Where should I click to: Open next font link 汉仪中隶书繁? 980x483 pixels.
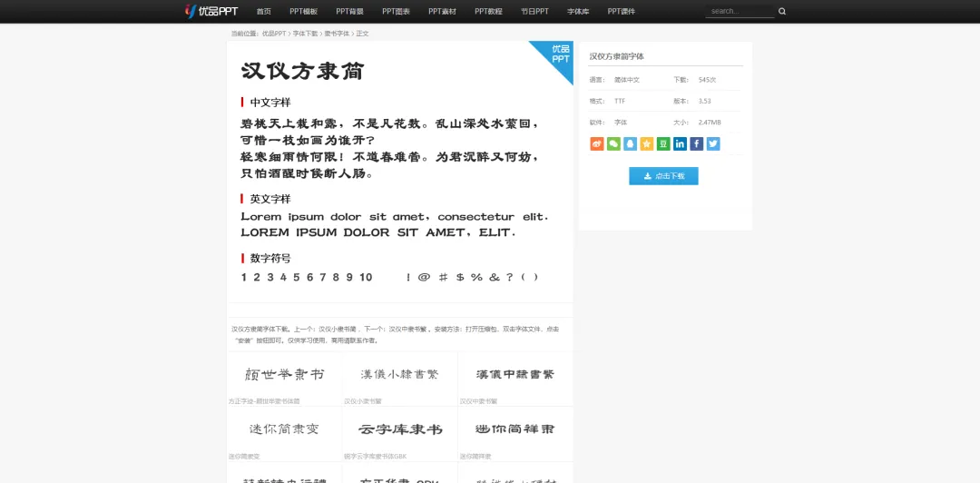pyautogui.click(x=407, y=329)
